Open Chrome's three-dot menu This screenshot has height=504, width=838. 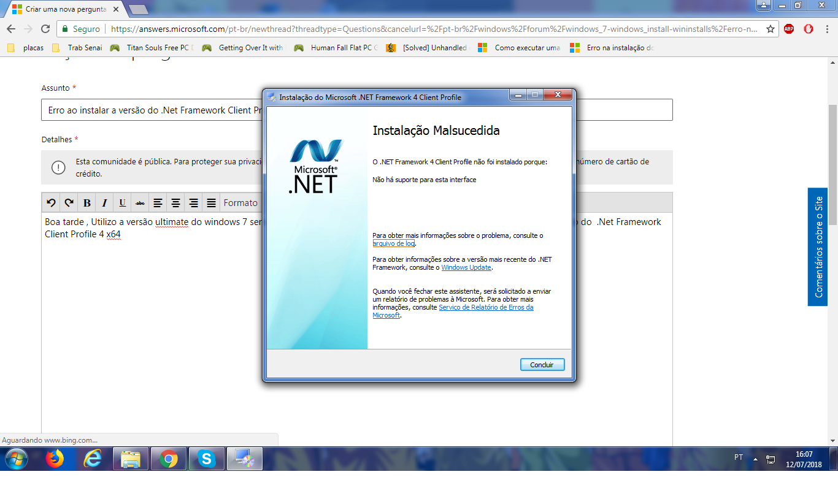coord(828,29)
